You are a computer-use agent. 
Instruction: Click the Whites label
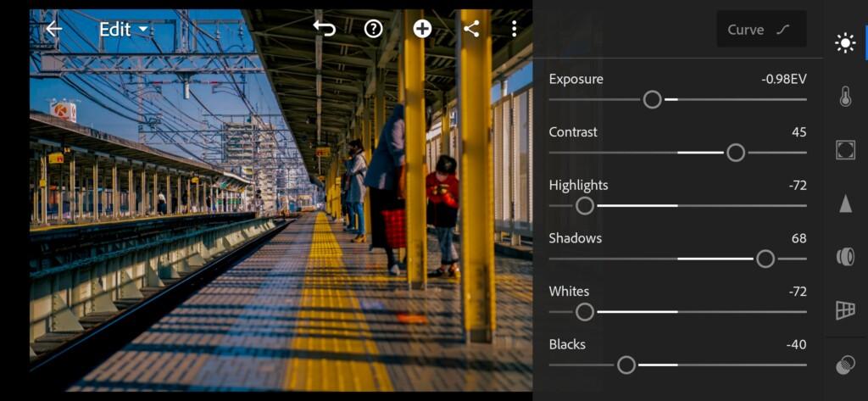point(569,292)
